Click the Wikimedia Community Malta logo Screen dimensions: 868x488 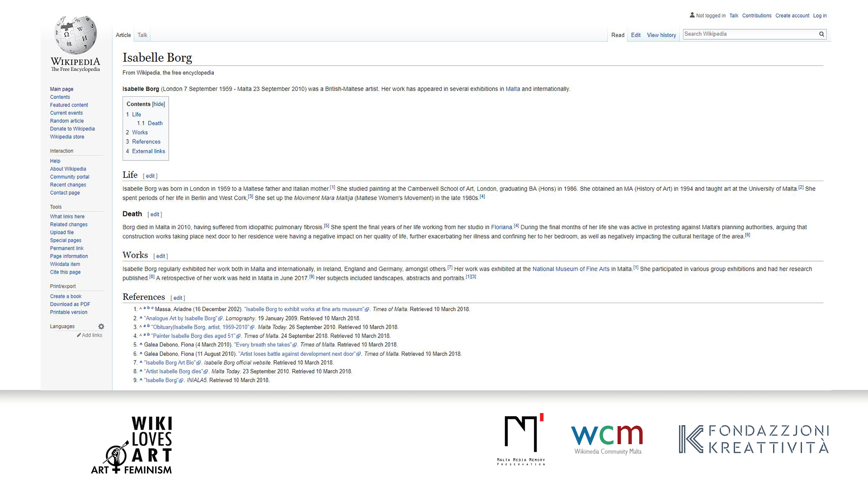607,438
